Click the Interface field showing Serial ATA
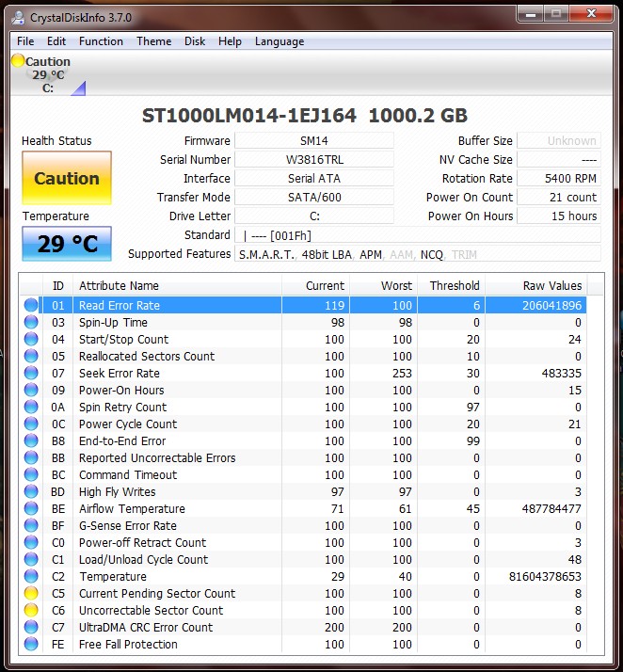Viewport: 623px width, 672px height. (x=314, y=178)
